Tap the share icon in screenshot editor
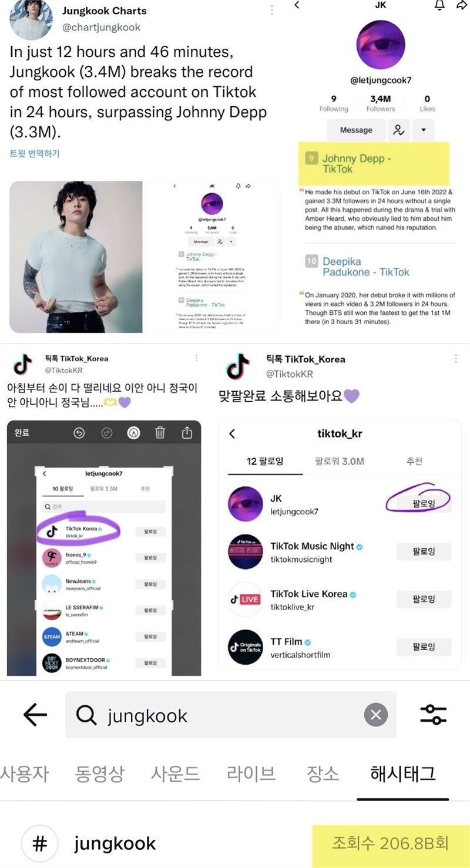 click(187, 433)
